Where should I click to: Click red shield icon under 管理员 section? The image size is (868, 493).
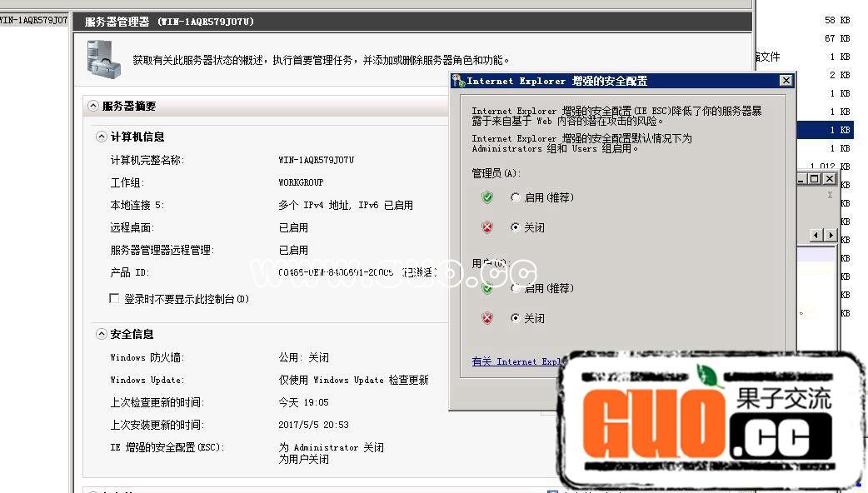tap(487, 227)
